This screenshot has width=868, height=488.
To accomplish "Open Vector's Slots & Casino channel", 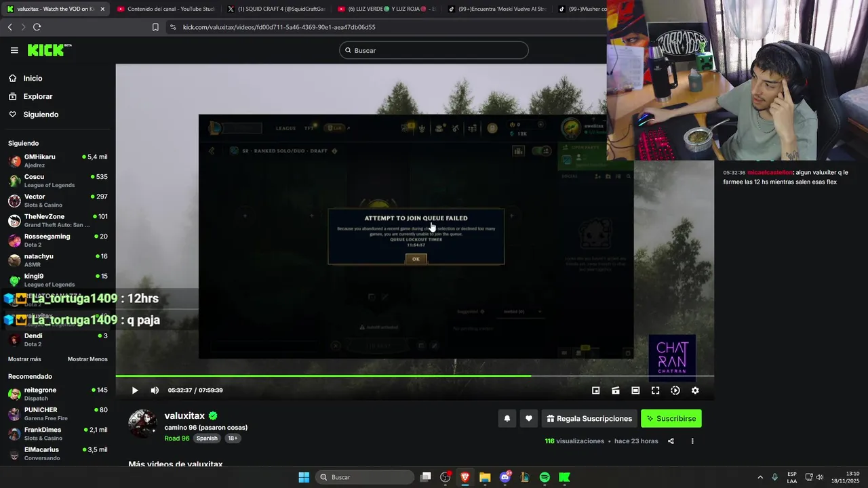I will coord(58,201).
